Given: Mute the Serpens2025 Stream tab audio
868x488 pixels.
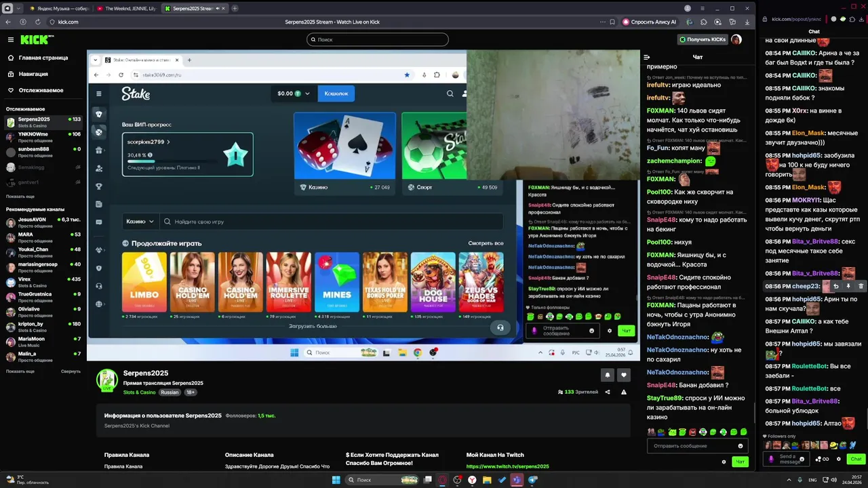Looking at the screenshot, I should 216,8.
